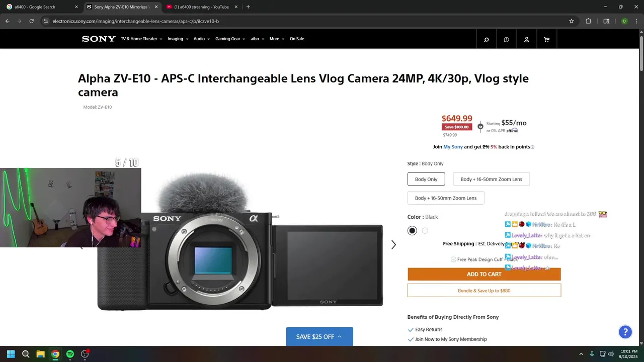The width and height of the screenshot is (644, 362).
Task: Select the white color swatch
Action: point(425,231)
